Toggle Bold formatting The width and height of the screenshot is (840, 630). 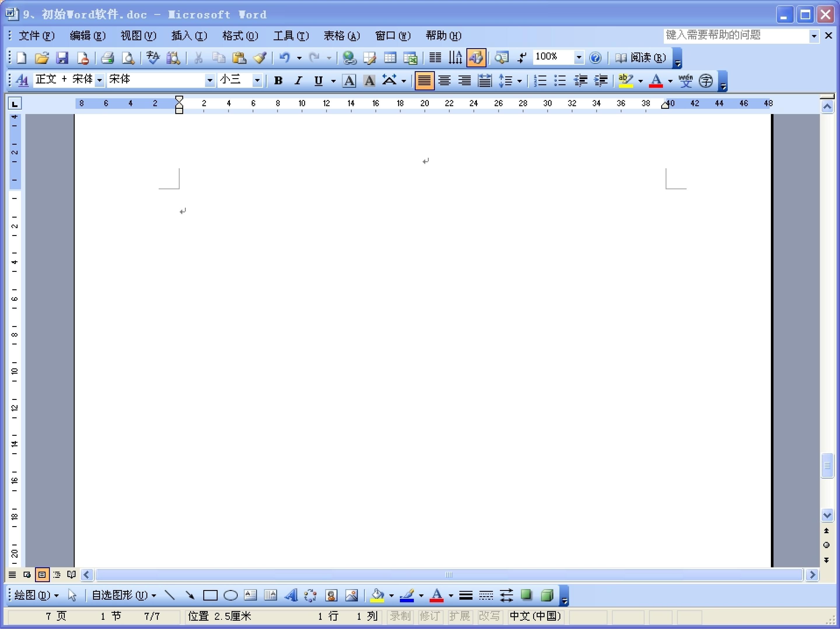(278, 80)
